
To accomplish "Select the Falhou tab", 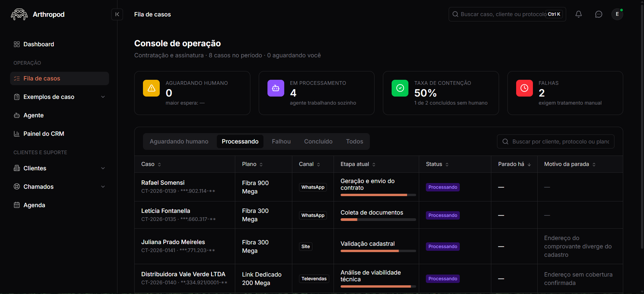I will click(x=281, y=141).
